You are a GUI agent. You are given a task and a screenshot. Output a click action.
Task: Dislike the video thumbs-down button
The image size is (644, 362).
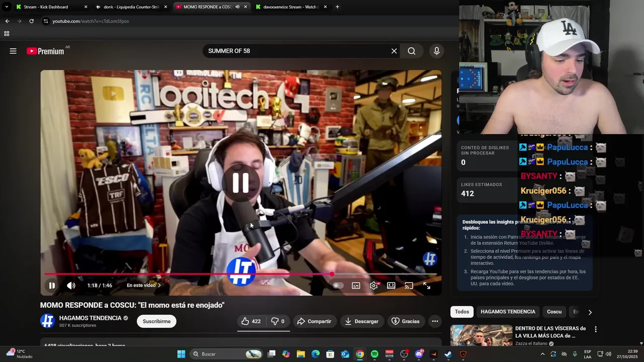point(278,321)
